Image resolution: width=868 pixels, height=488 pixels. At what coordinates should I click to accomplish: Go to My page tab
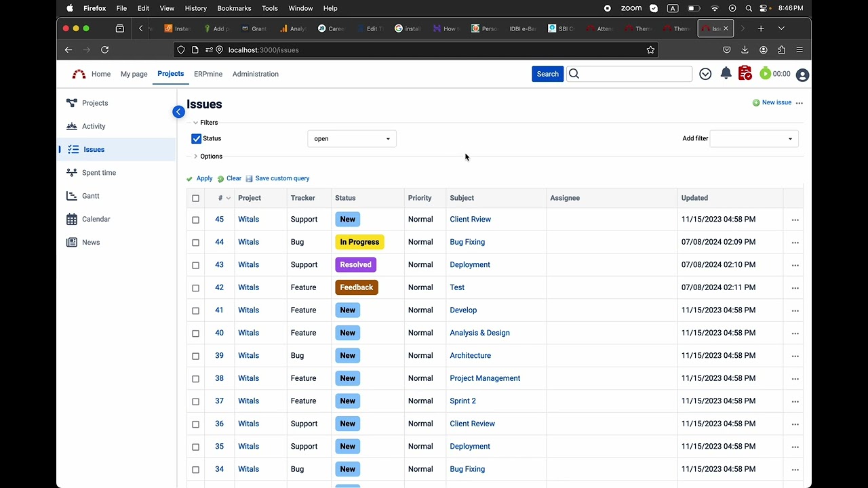(x=134, y=74)
